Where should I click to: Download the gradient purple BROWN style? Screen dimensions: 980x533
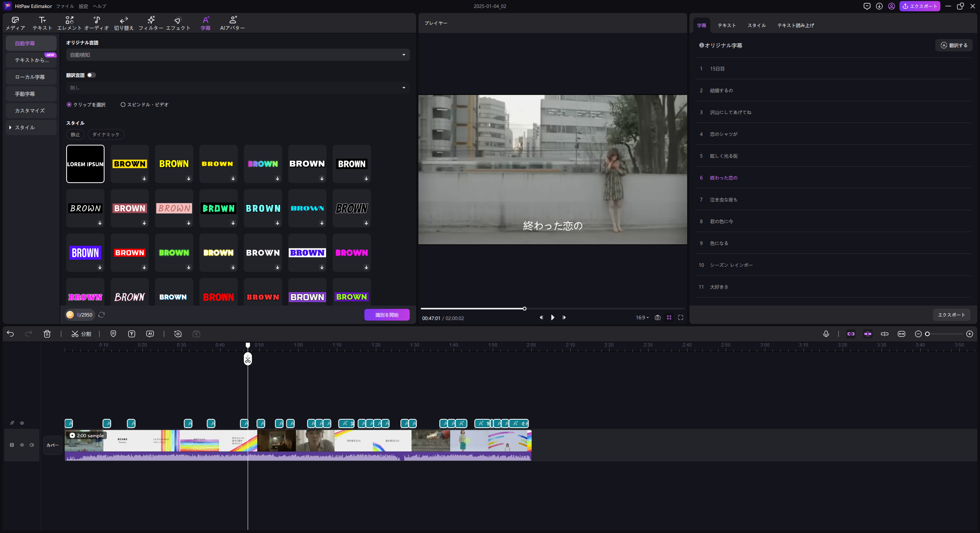[278, 178]
